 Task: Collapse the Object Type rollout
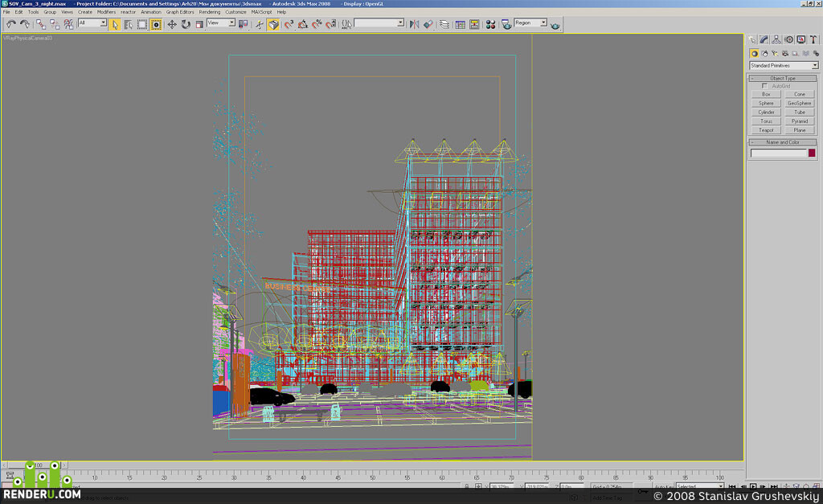[783, 78]
